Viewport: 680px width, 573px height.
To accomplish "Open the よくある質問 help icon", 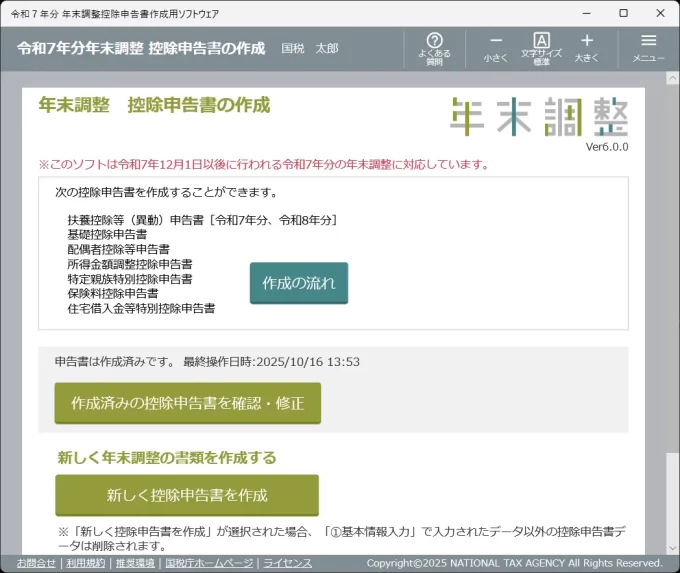I will point(434,47).
